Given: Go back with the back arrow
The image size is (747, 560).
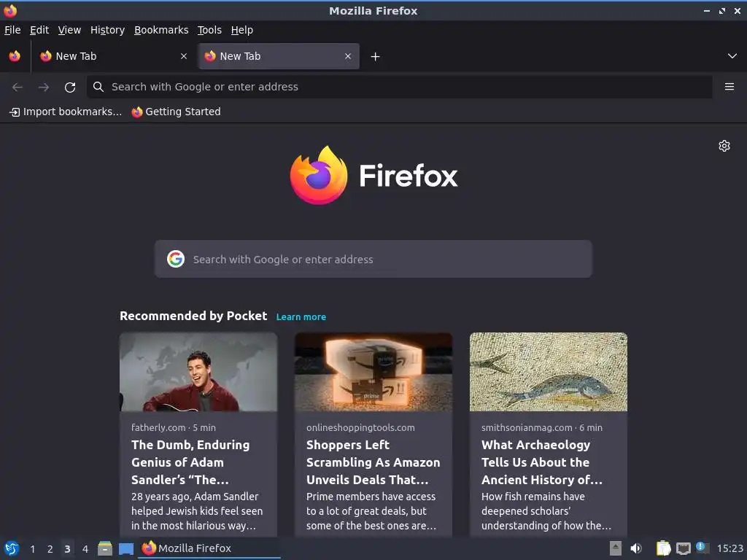Looking at the screenshot, I should coord(18,87).
